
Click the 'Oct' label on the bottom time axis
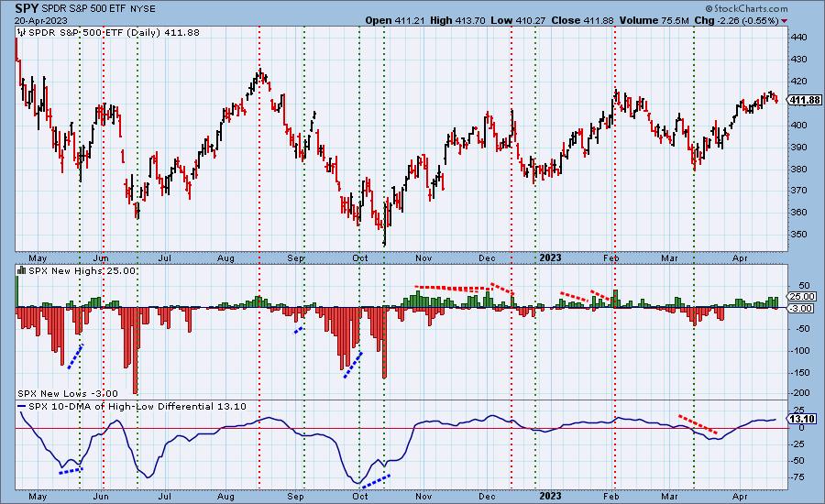click(x=360, y=496)
